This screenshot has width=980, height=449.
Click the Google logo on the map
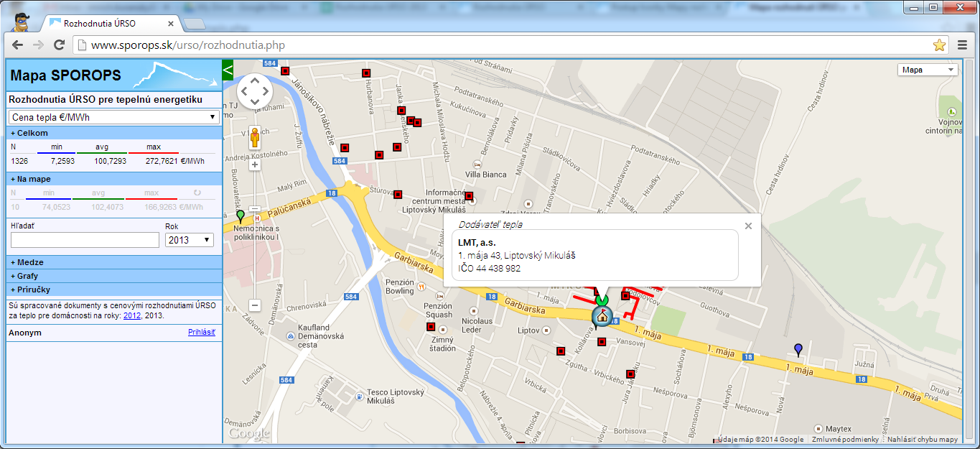click(248, 434)
